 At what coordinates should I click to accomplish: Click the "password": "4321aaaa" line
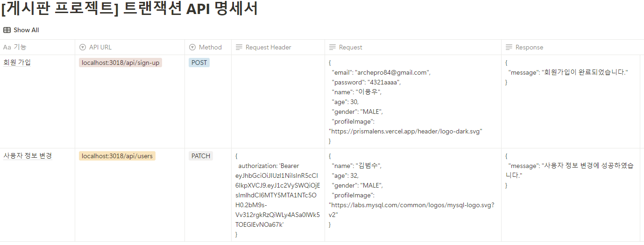tap(366, 82)
